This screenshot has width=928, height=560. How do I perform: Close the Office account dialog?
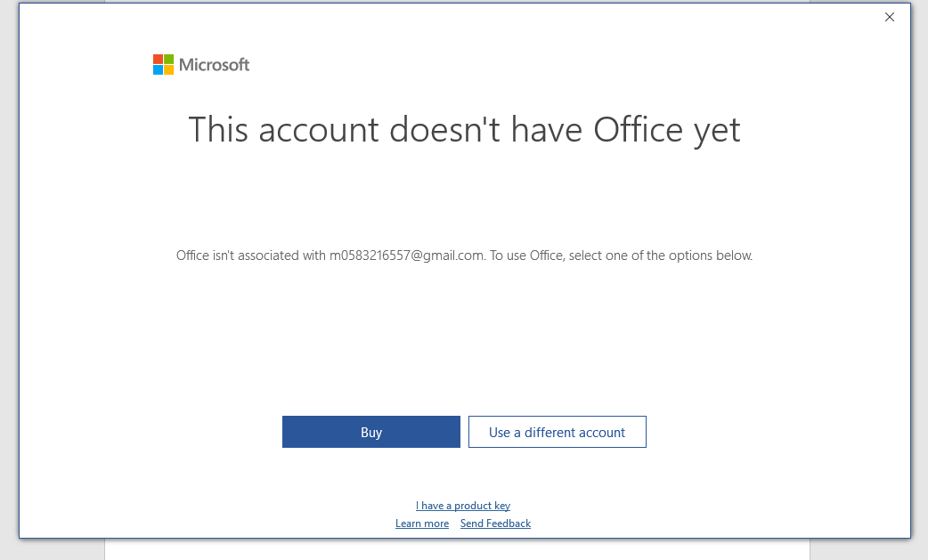(889, 17)
